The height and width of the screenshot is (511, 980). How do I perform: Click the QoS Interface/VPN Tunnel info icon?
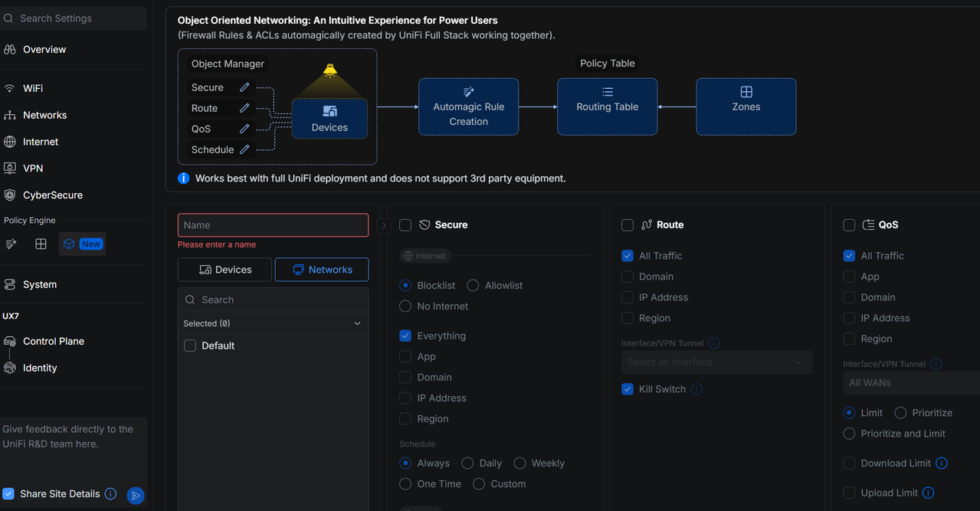click(936, 364)
